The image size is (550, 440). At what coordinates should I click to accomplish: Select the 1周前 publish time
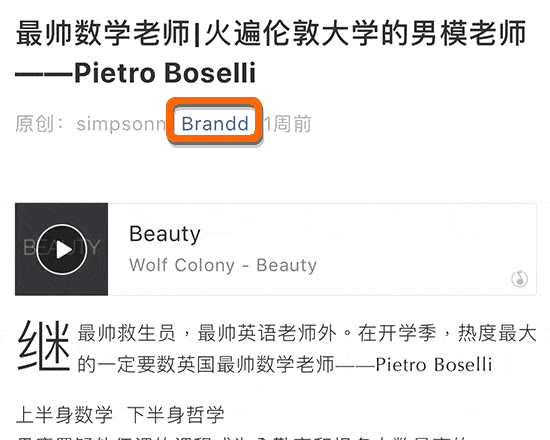tap(288, 124)
